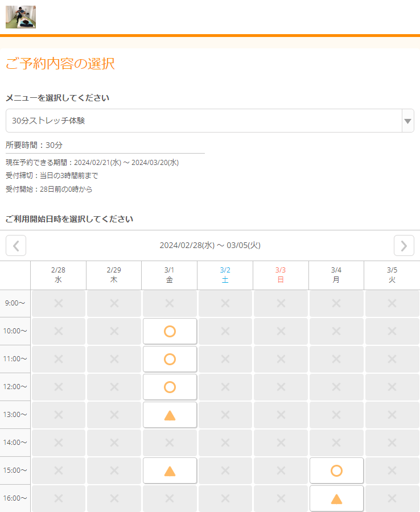The width and height of the screenshot is (420, 512).
Task: Select the 3/1 11:00 available circle slot
Action: 170,359
